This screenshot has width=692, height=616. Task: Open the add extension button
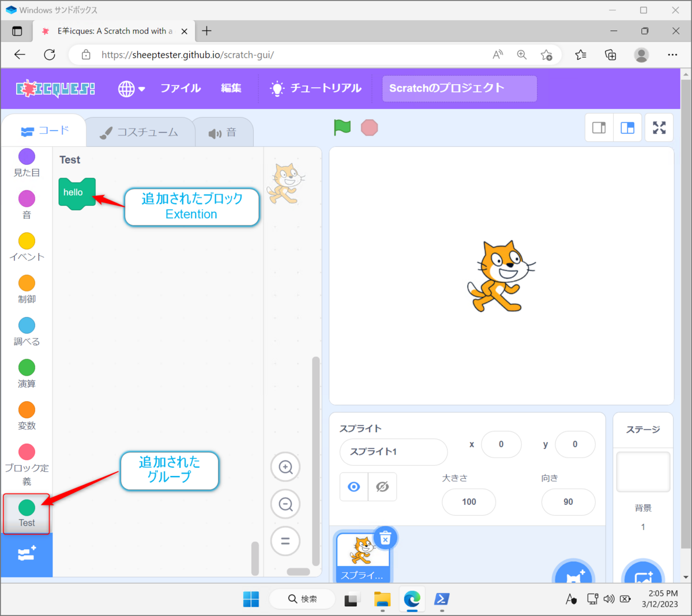(27, 555)
